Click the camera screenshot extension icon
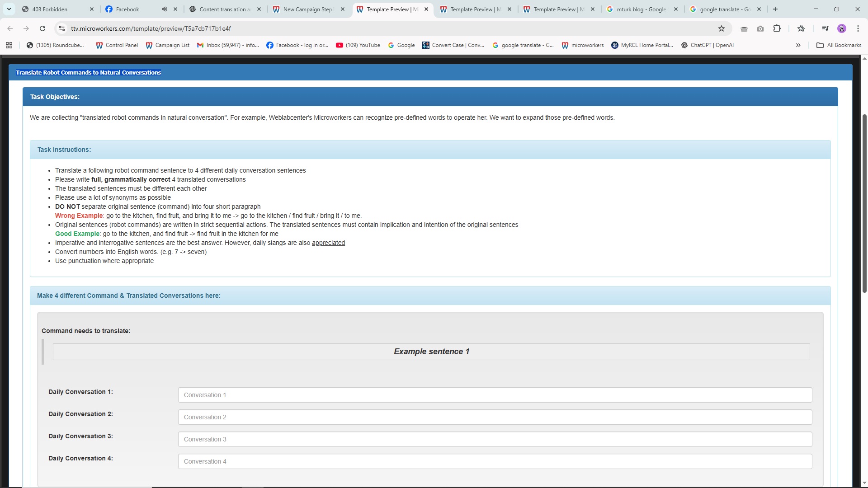This screenshot has height=488, width=868. (760, 28)
